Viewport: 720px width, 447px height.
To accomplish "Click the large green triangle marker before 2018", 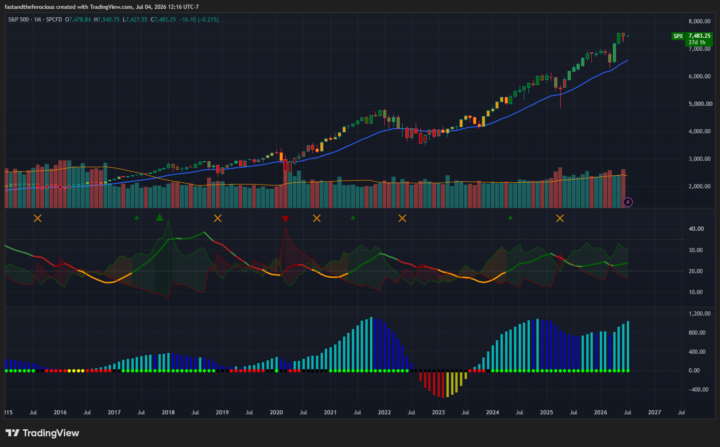I will click(x=159, y=217).
